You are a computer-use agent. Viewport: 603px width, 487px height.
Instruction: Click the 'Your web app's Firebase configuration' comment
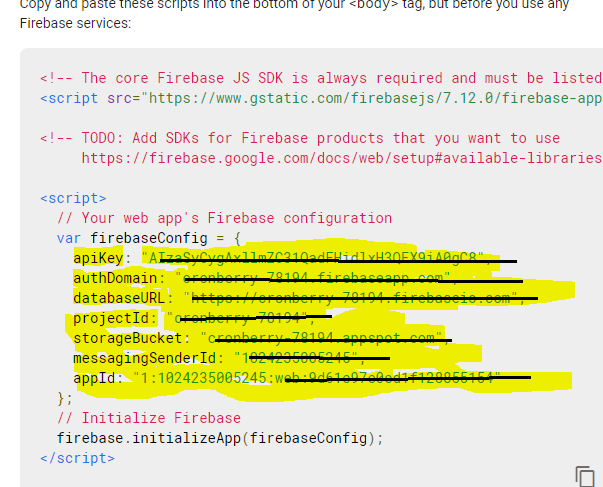(x=225, y=218)
